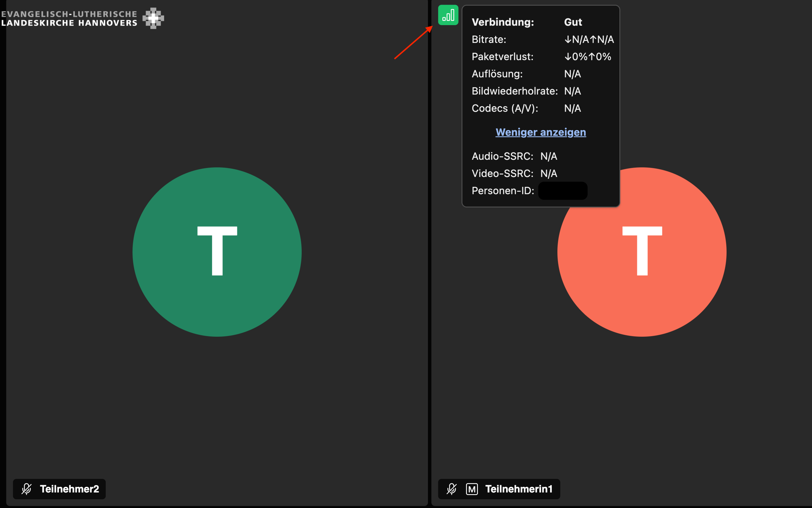Select the coral Teilnehmerin1 avatar

[642, 252]
